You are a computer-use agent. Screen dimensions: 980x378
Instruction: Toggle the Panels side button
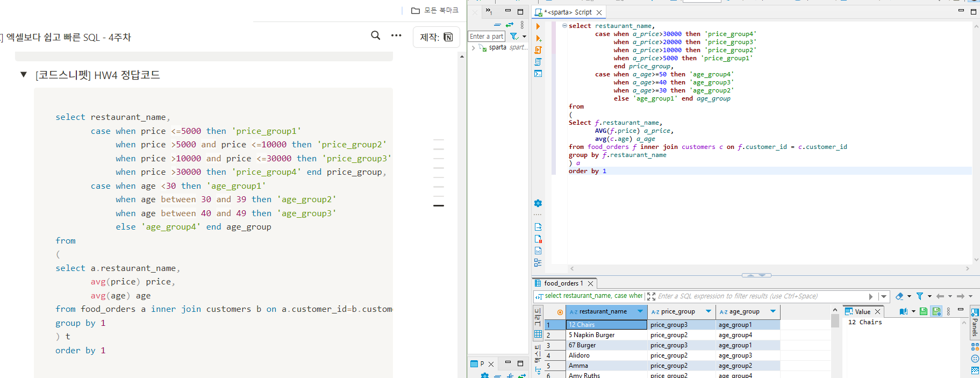pos(975,323)
